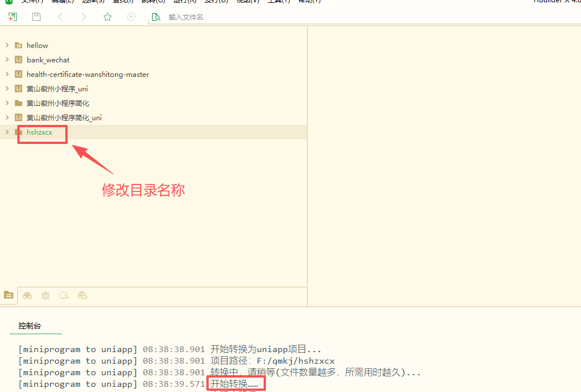Click the file search magnifier icon
Image resolution: width=581 pixels, height=392 pixels.
pos(156,17)
